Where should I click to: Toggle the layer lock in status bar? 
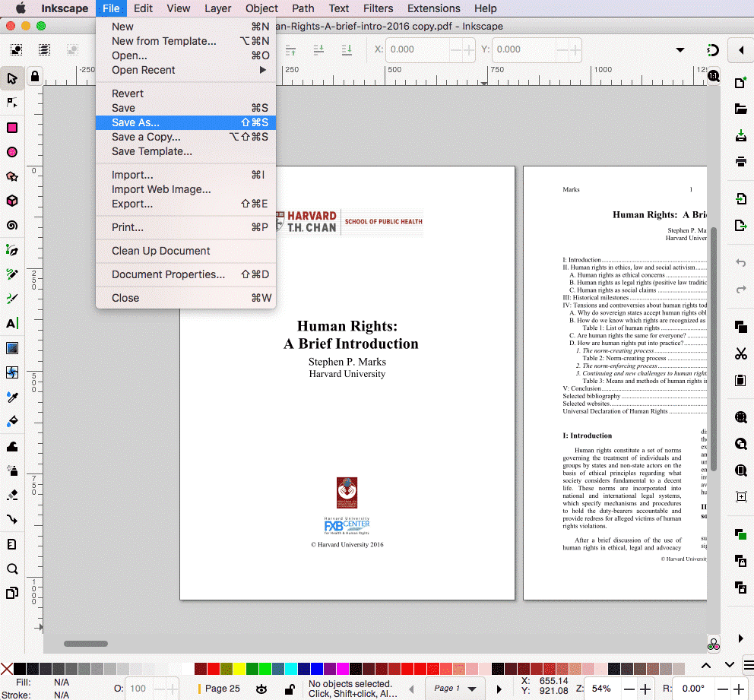tap(290, 689)
